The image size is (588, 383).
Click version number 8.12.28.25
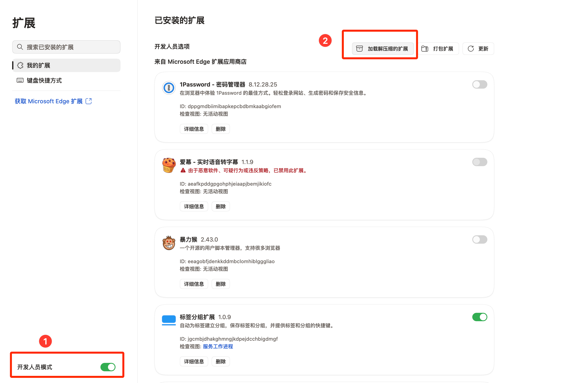click(x=263, y=85)
